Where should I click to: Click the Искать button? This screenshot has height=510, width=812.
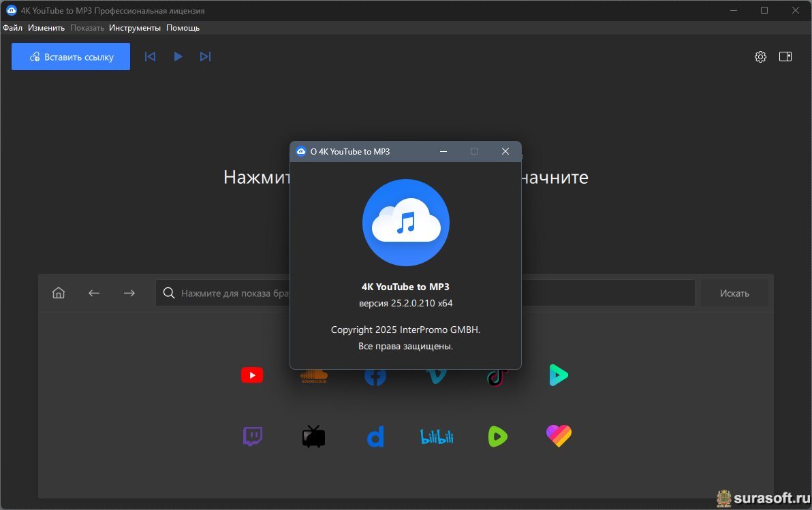[734, 293]
